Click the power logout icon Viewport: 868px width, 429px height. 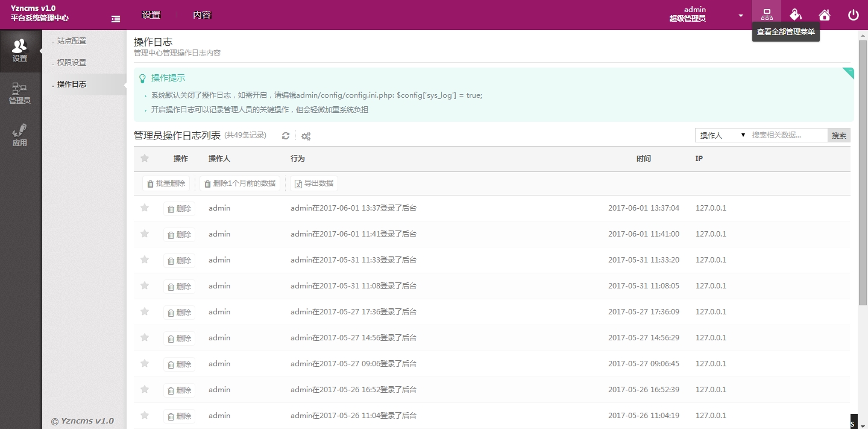pyautogui.click(x=853, y=15)
